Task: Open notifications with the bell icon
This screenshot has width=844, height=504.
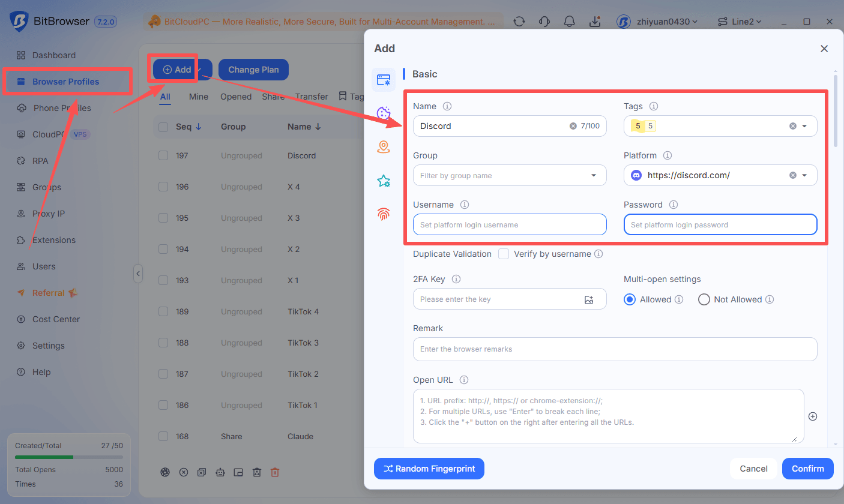Action: click(570, 22)
